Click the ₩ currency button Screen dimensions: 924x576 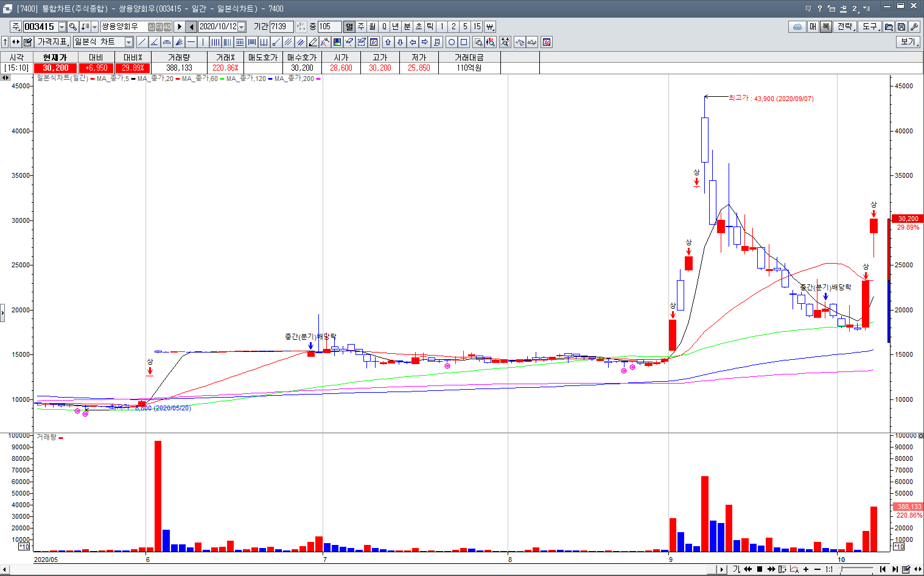pos(489,27)
